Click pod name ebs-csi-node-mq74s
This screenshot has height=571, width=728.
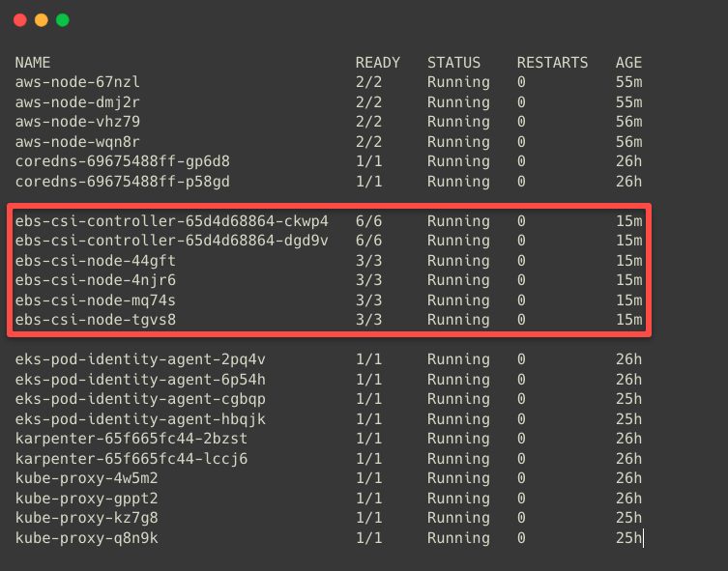(96, 300)
